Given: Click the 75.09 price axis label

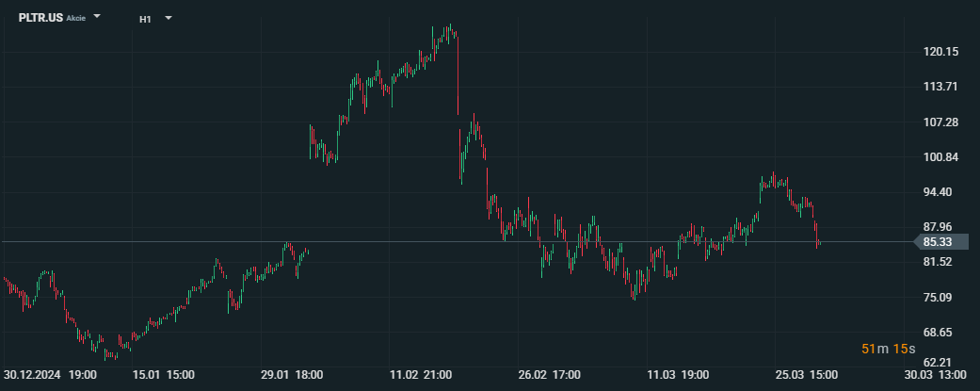Looking at the screenshot, I should 940,297.
